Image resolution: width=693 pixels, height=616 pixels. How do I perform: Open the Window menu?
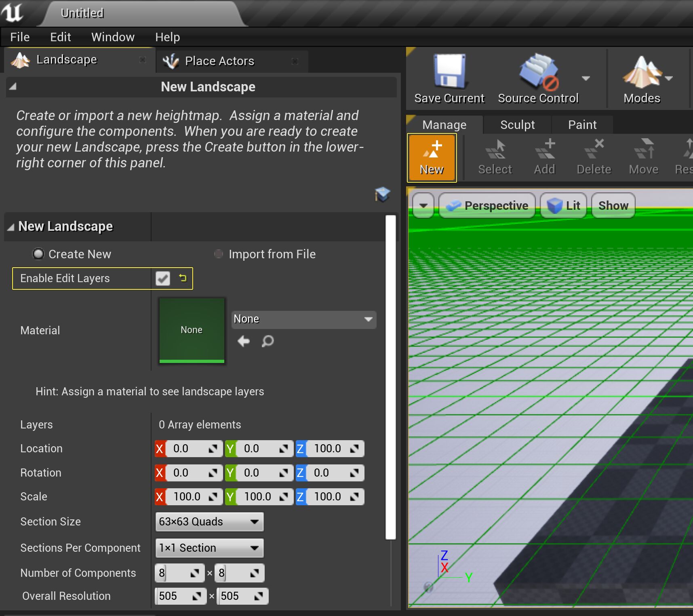point(113,37)
